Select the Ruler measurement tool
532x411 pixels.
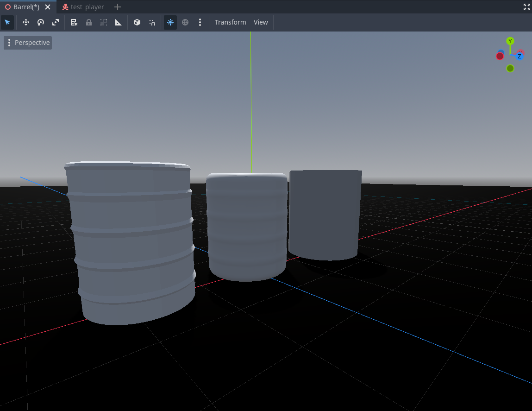pyautogui.click(x=119, y=22)
